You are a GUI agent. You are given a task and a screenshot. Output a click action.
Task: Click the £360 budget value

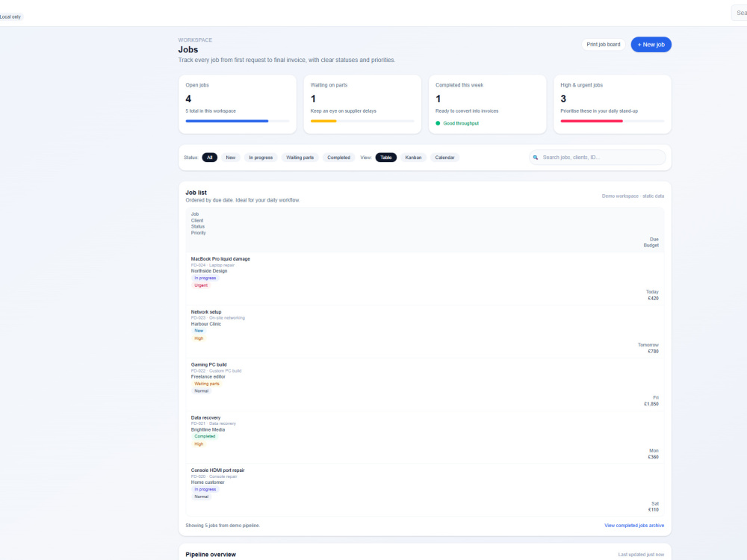[x=653, y=457]
